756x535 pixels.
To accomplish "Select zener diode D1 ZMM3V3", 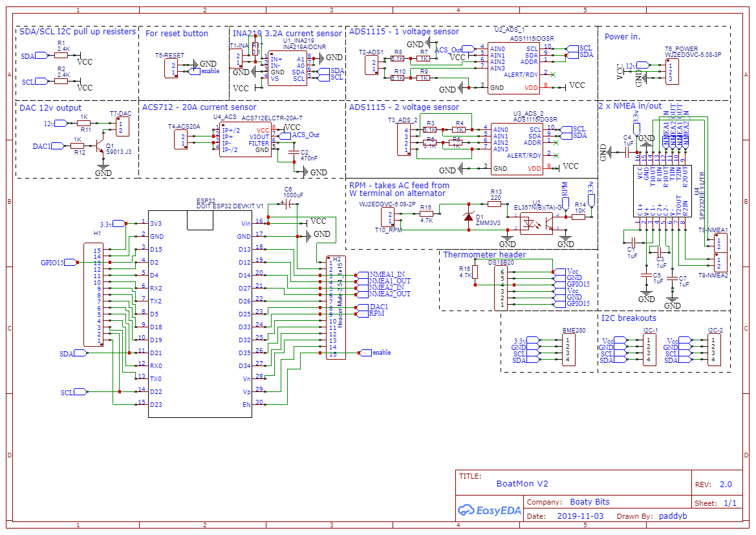I will pyautogui.click(x=468, y=217).
